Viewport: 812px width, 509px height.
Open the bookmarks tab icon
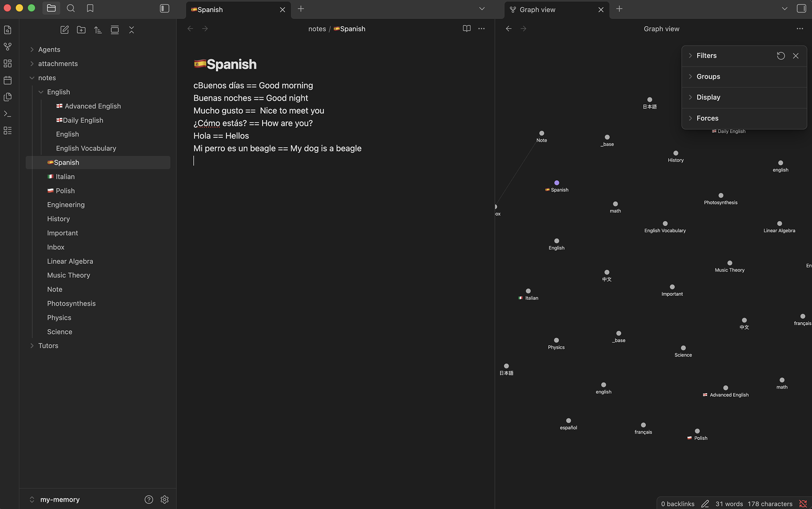pos(90,8)
